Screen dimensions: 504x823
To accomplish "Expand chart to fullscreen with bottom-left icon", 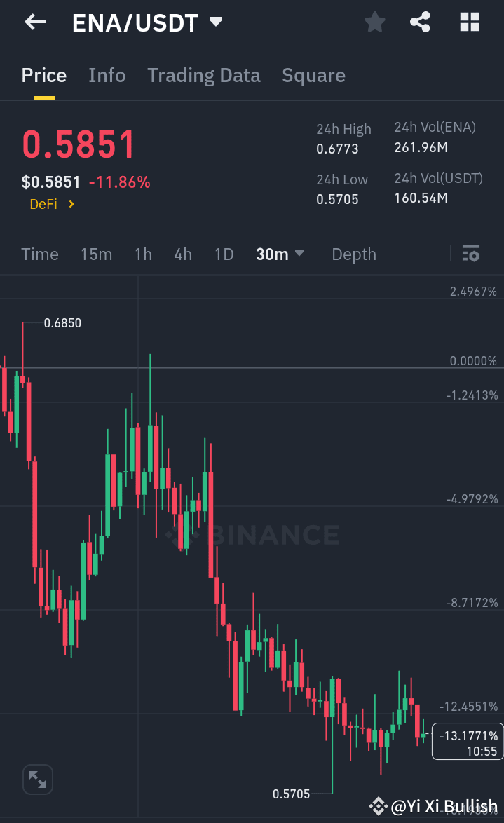I will tap(37, 779).
